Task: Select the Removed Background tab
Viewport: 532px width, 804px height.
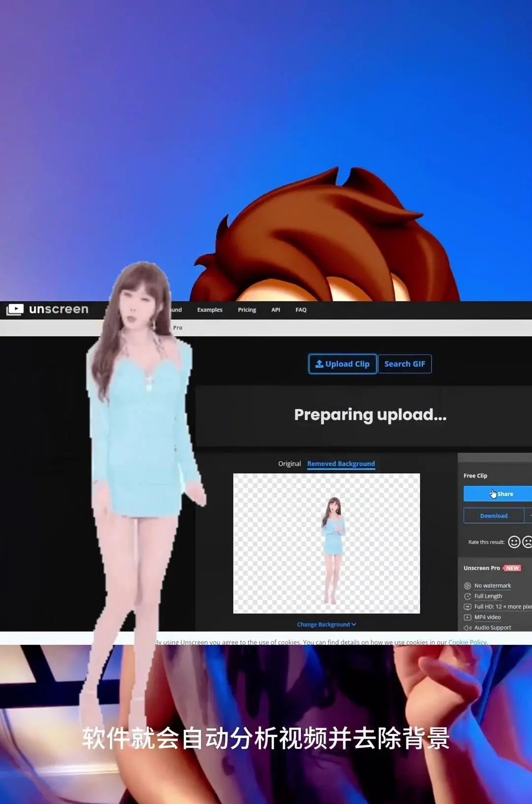Action: click(341, 464)
